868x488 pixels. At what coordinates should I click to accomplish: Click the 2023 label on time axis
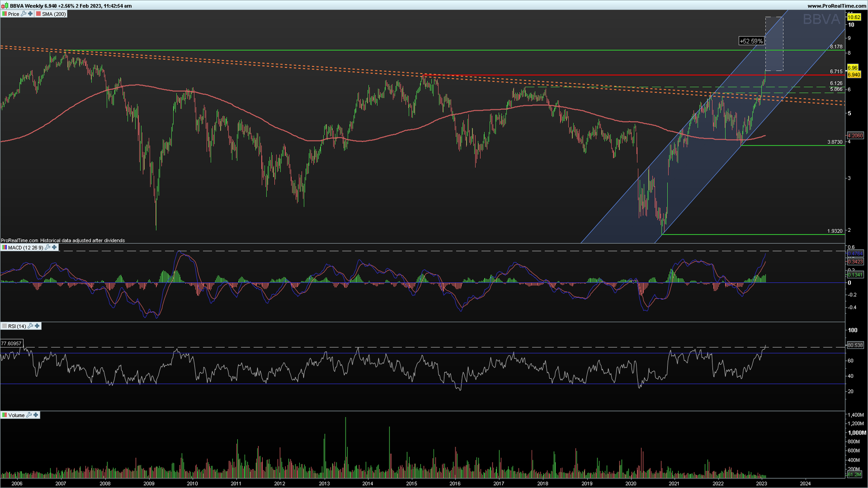click(762, 484)
